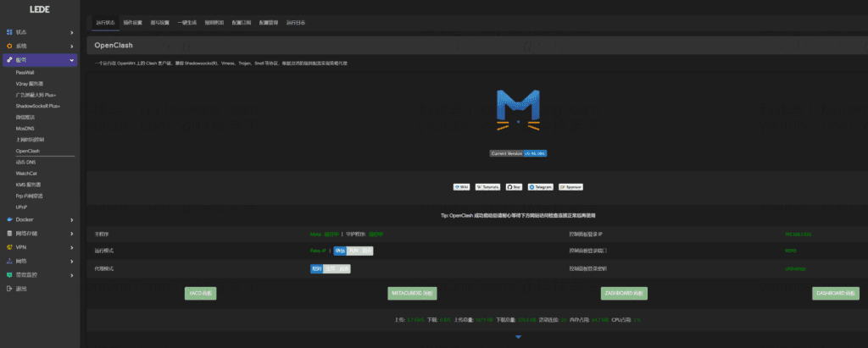Open the METACUBEXD 面板 button
The image size is (868, 348).
412,293
